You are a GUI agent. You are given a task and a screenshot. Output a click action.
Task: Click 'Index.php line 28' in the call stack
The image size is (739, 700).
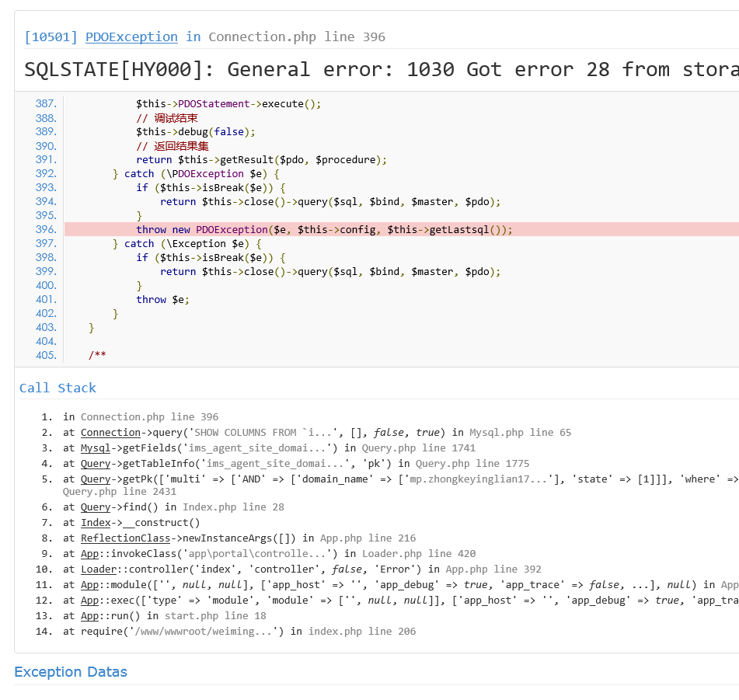233,507
